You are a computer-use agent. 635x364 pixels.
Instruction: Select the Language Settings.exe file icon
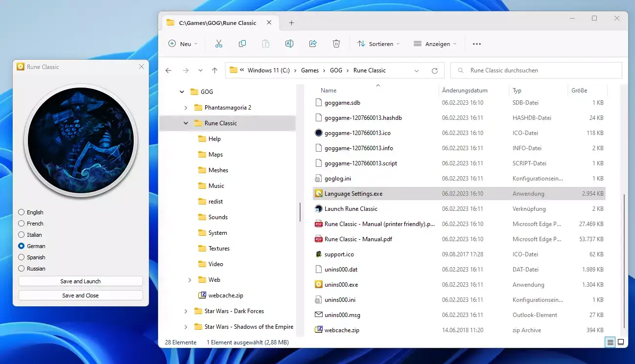319,194
